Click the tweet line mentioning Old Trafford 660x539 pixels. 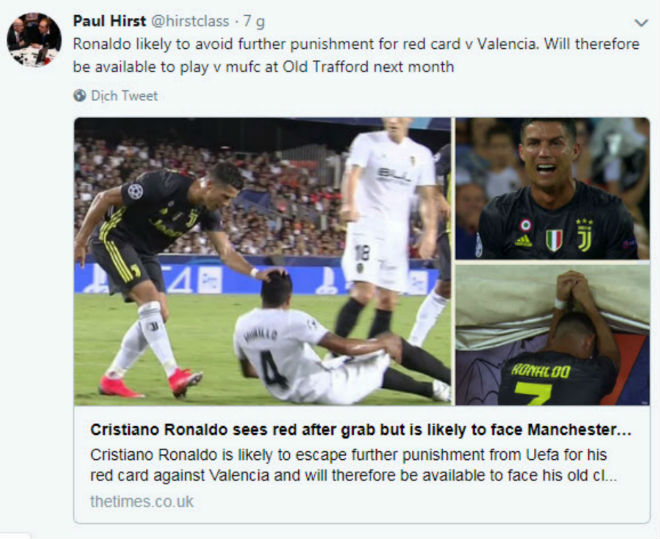(x=263, y=67)
